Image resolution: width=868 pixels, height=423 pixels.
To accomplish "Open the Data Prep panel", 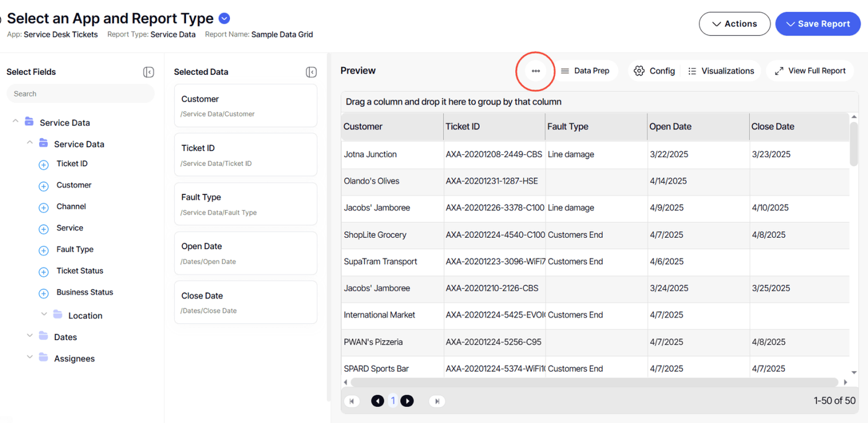I will 585,71.
